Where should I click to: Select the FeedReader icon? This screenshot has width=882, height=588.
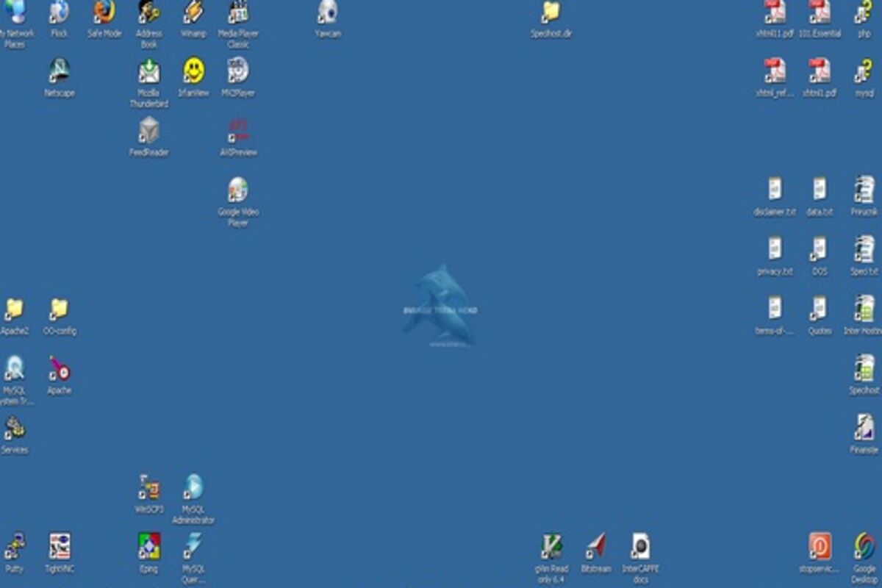(149, 131)
